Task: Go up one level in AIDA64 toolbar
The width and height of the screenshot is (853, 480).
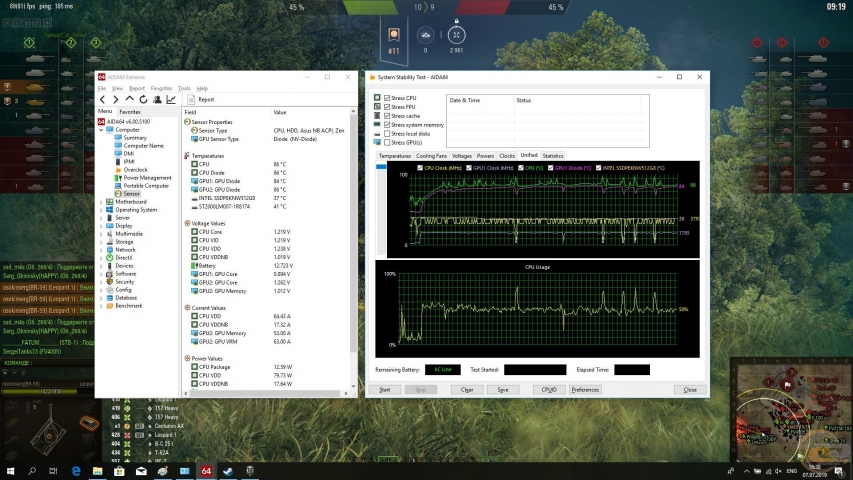Action: (129, 100)
